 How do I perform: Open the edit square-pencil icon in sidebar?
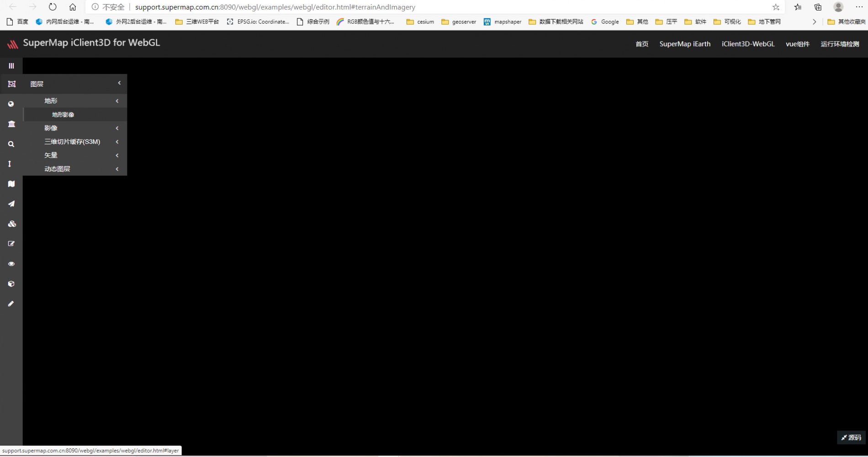(11, 244)
